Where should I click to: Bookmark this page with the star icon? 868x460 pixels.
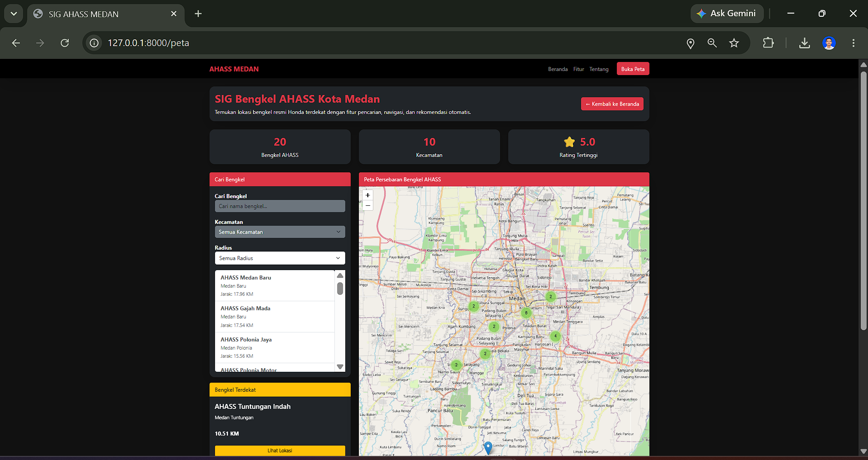pos(734,43)
